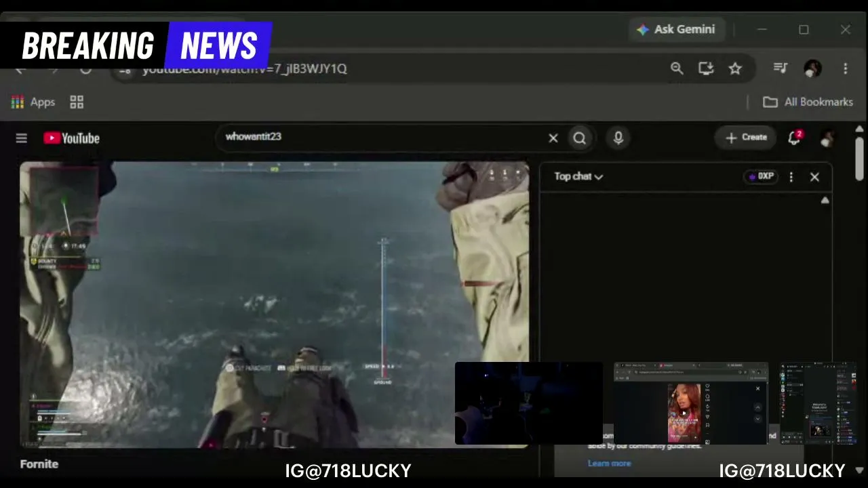Go to the YouTube home logo
Screen dimensions: 868x488
pyautogui.click(x=71, y=138)
